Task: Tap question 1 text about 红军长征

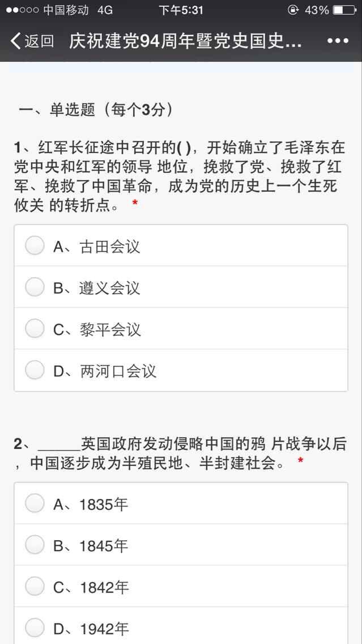Action: tap(180, 176)
